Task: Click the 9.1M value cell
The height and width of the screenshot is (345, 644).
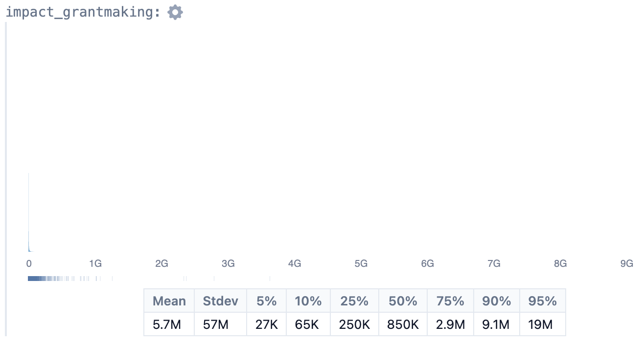Action: click(x=497, y=324)
